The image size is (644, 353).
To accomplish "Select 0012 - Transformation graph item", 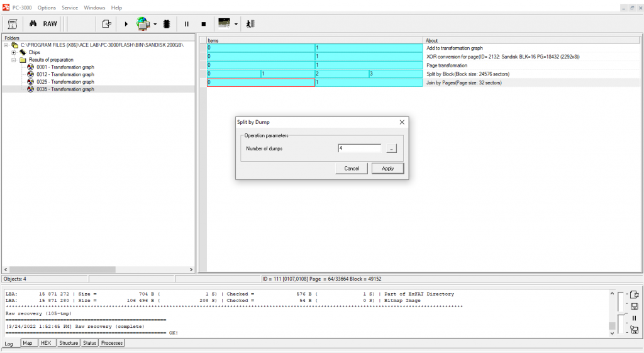I will 65,74.
